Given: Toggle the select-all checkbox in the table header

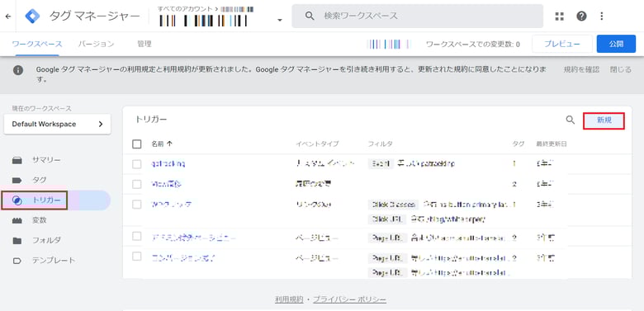Looking at the screenshot, I should [x=137, y=144].
